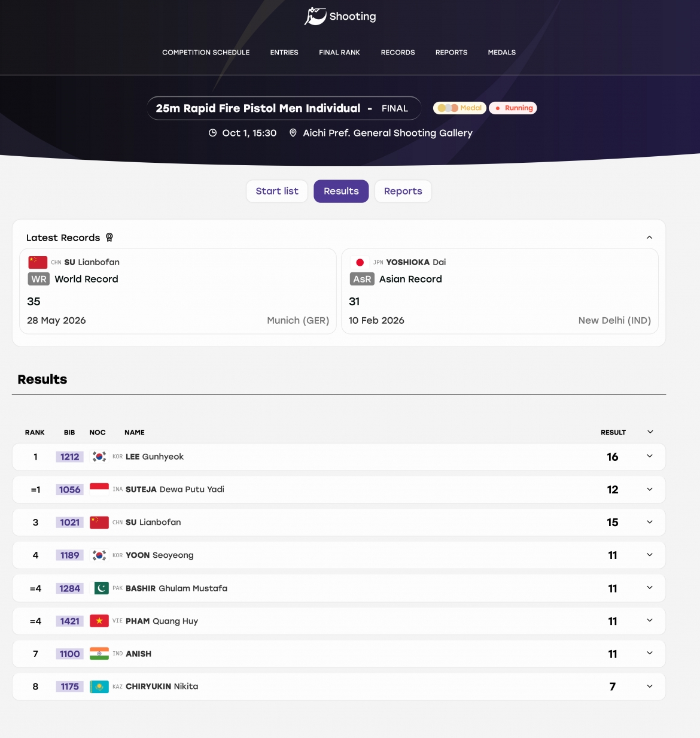The width and height of the screenshot is (700, 738).
Task: Click the Kazakhstan flag beside CHIRYUKIN Nikita
Action: [x=99, y=687]
